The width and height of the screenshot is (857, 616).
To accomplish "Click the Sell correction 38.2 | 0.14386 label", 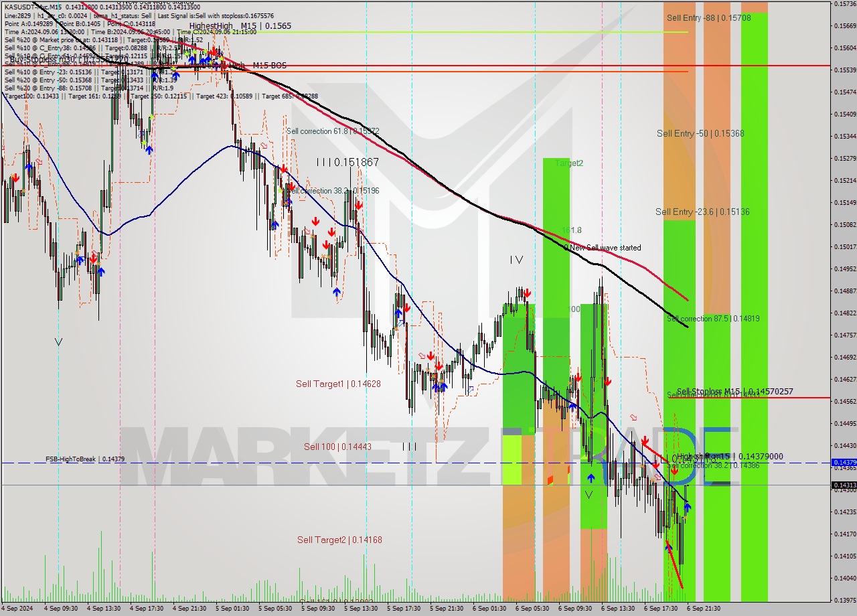I will [713, 465].
